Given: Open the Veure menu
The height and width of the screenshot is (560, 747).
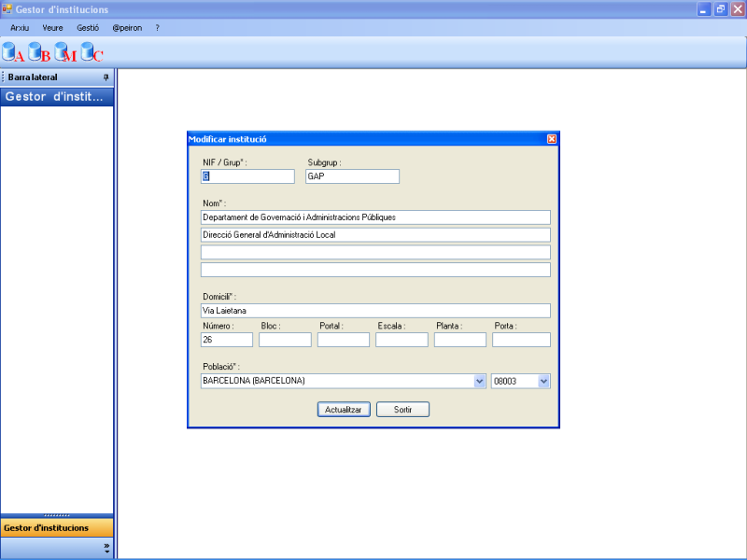Looking at the screenshot, I should (52, 28).
